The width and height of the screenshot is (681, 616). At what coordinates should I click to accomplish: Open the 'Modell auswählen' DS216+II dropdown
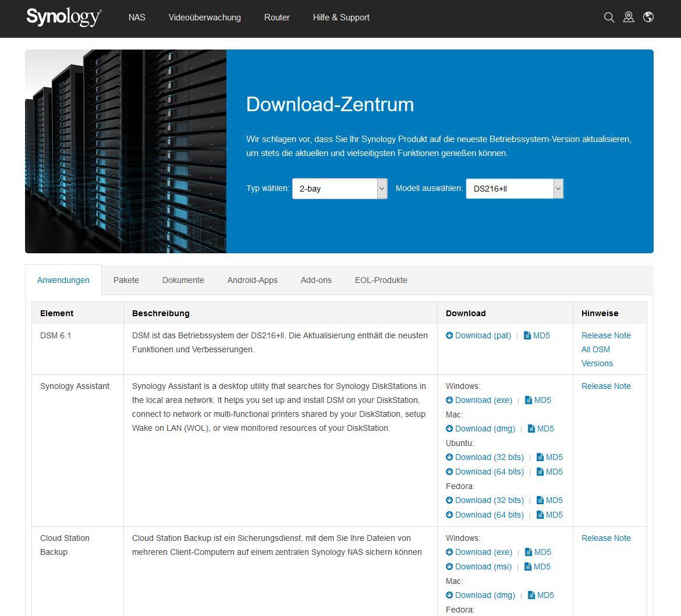[x=515, y=189]
